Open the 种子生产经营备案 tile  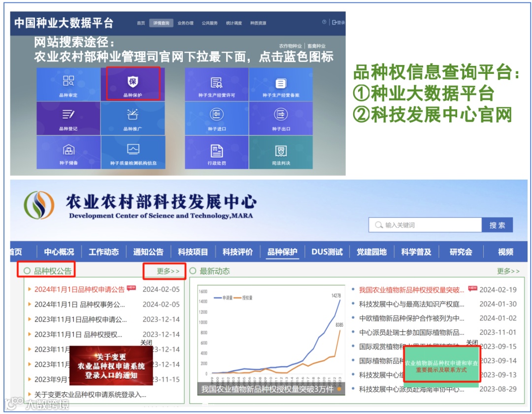(281, 85)
